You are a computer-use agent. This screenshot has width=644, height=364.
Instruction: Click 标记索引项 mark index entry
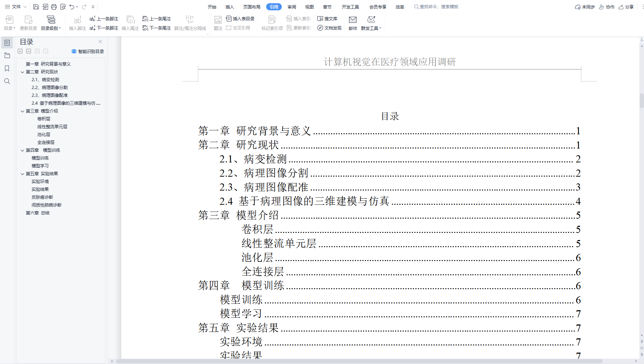click(x=272, y=23)
